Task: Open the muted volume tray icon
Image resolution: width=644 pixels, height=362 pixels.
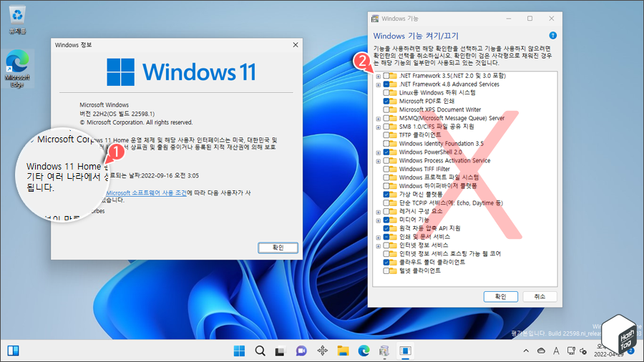Action: tap(583, 351)
